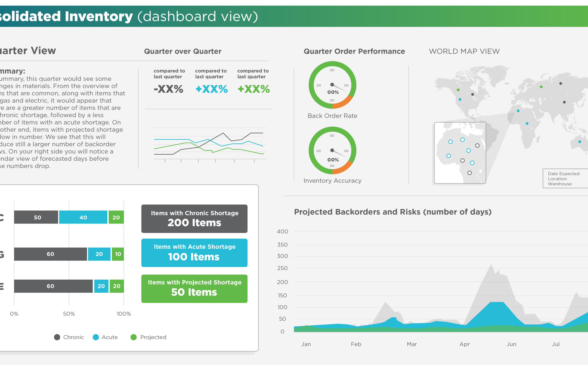Click the blue marker in Australia
Image resolution: width=588 pixels, height=367 pixels.
click(579, 142)
